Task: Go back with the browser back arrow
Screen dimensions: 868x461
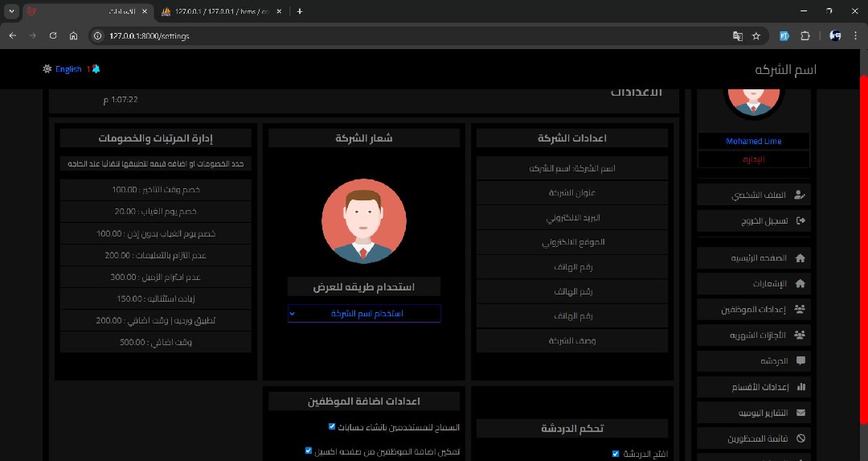Action: pyautogui.click(x=13, y=35)
